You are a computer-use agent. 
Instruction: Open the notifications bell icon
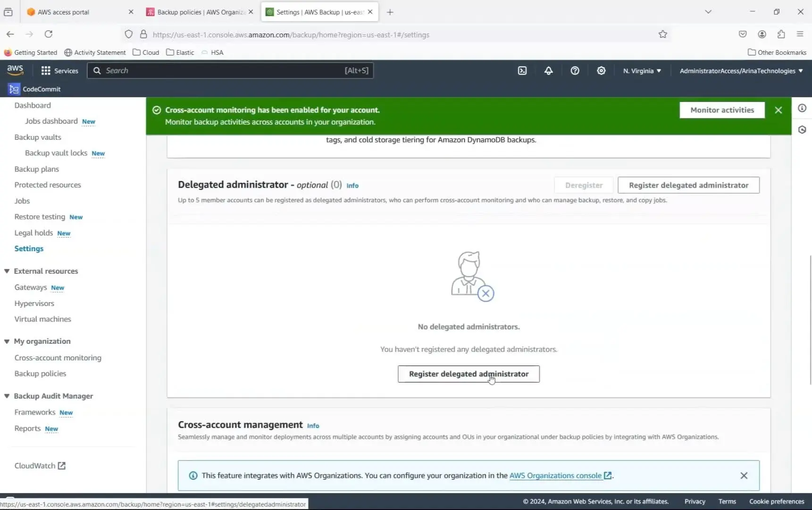click(x=548, y=71)
